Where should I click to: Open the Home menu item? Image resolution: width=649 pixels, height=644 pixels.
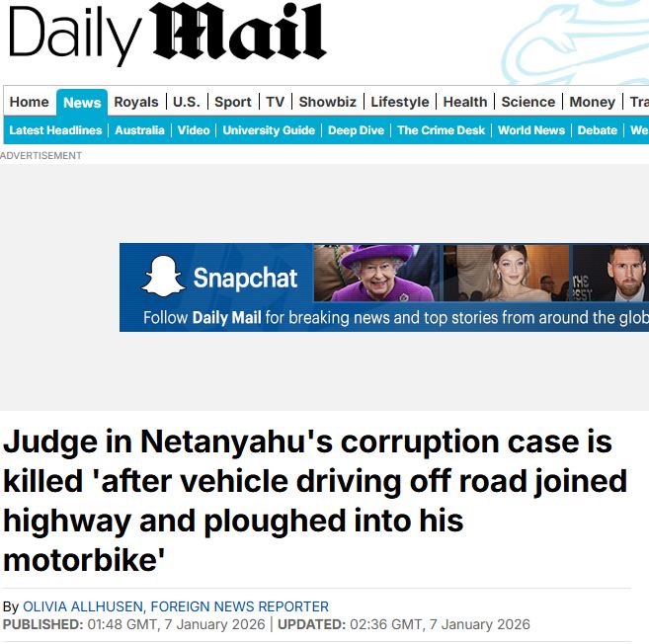pos(30,102)
